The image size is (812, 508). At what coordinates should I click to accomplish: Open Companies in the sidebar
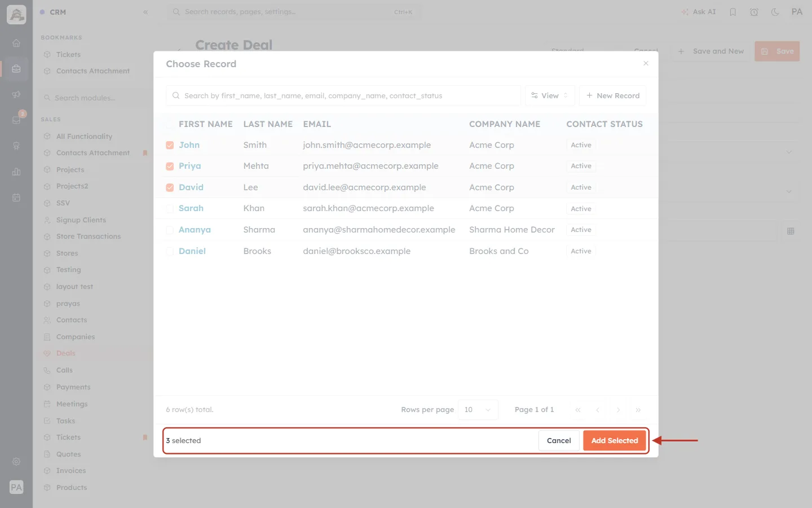76,337
